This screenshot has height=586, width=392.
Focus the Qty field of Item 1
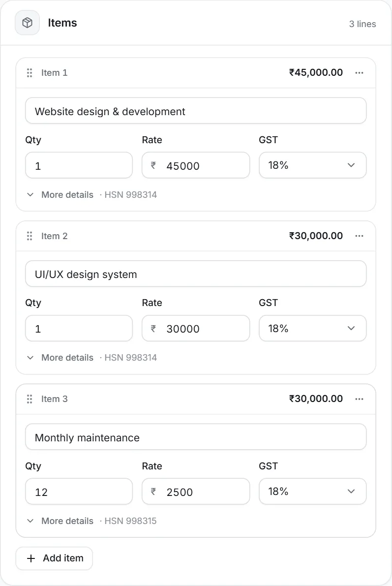(79, 165)
